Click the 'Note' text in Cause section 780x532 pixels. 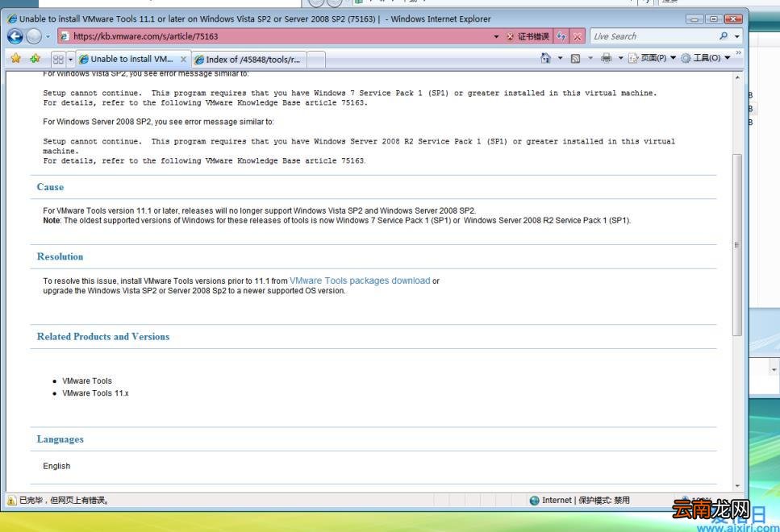[52, 220]
